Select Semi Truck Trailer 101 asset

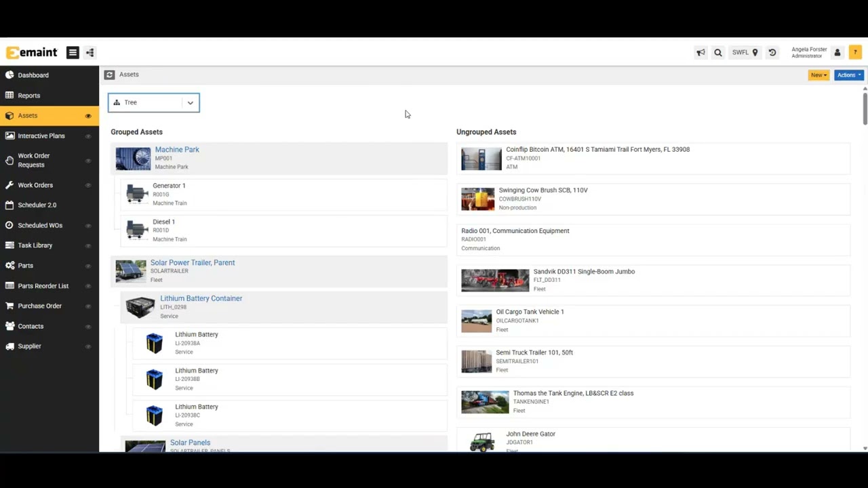(x=653, y=361)
